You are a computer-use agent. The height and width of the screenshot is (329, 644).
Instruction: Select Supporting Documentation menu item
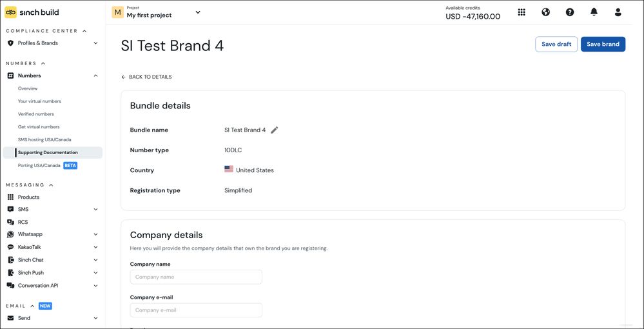click(x=53, y=153)
